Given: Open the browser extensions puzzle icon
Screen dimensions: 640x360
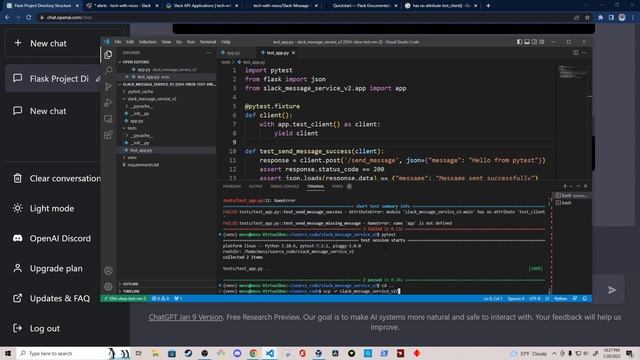Looking at the screenshot, I should click(x=600, y=18).
